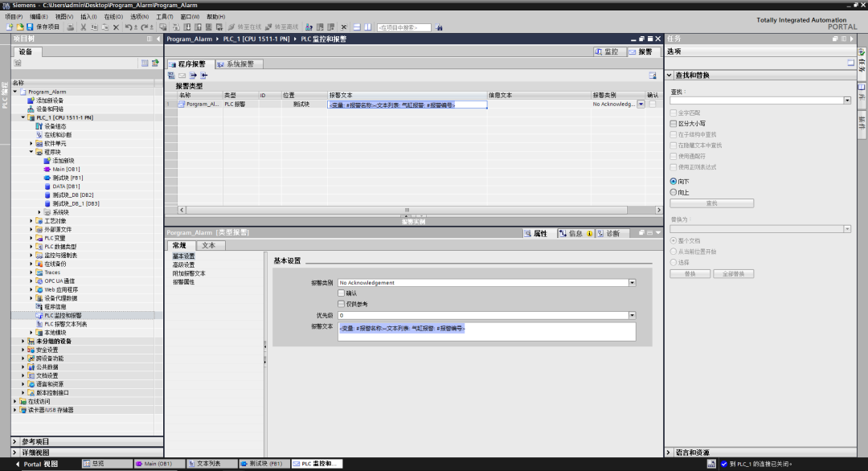The height and width of the screenshot is (471, 868).
Task: Switch to Portal 视图
Action: pos(37,464)
